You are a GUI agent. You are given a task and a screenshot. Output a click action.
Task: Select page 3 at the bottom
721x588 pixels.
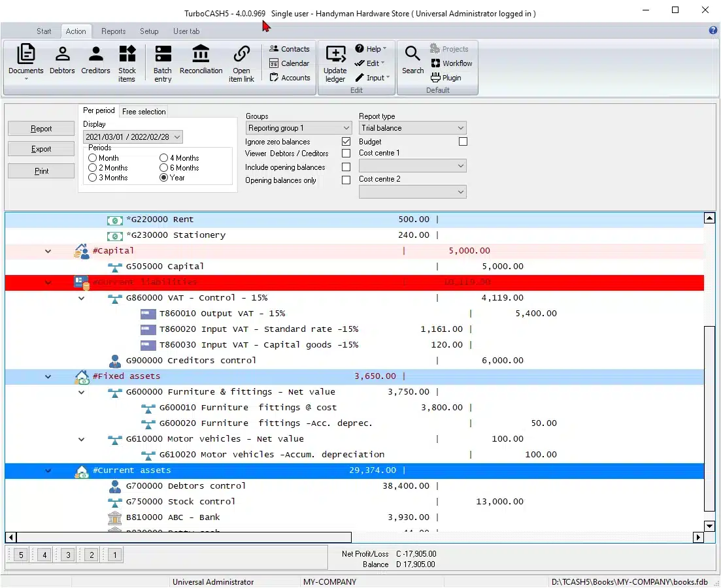point(67,554)
